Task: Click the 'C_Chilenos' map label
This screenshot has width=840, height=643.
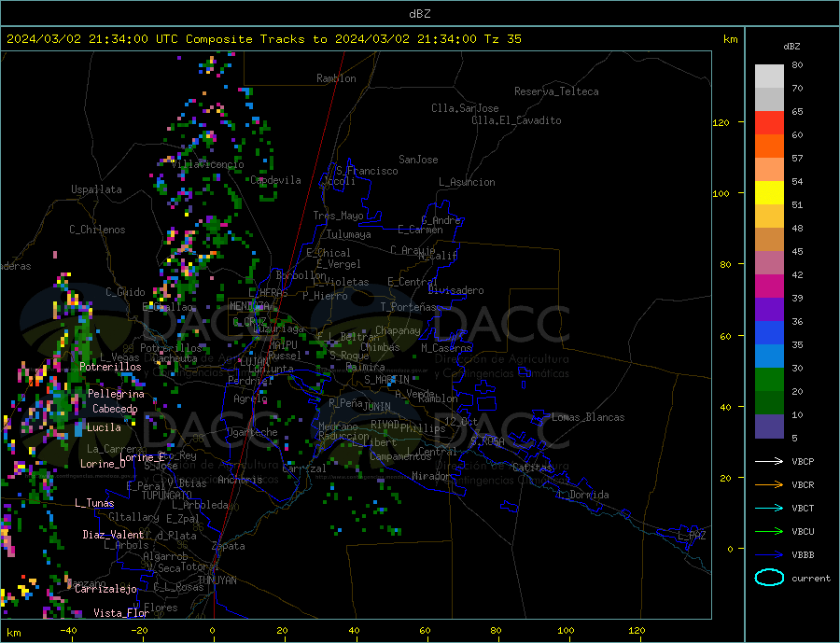Action: point(97,230)
